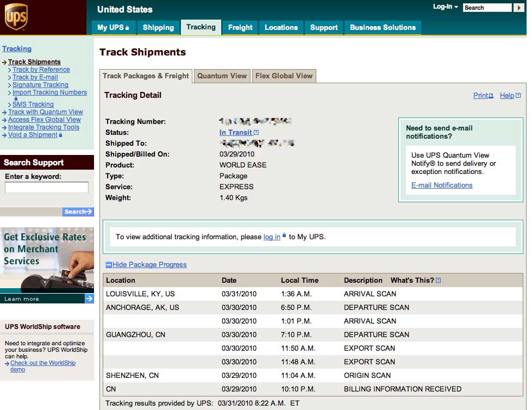Open the Business Solutions tab
Image resolution: width=532 pixels, height=410 pixels.
click(x=383, y=28)
